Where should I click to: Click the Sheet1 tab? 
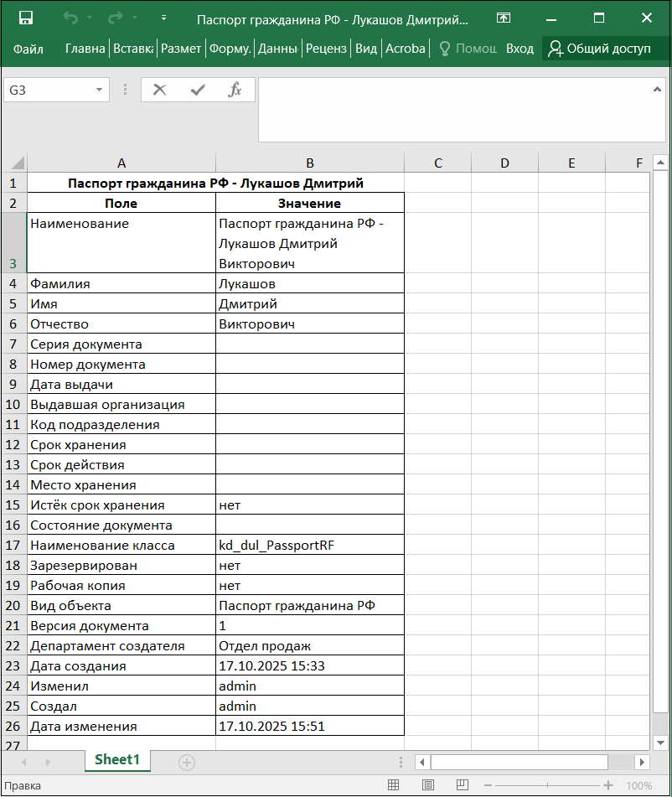click(x=117, y=760)
